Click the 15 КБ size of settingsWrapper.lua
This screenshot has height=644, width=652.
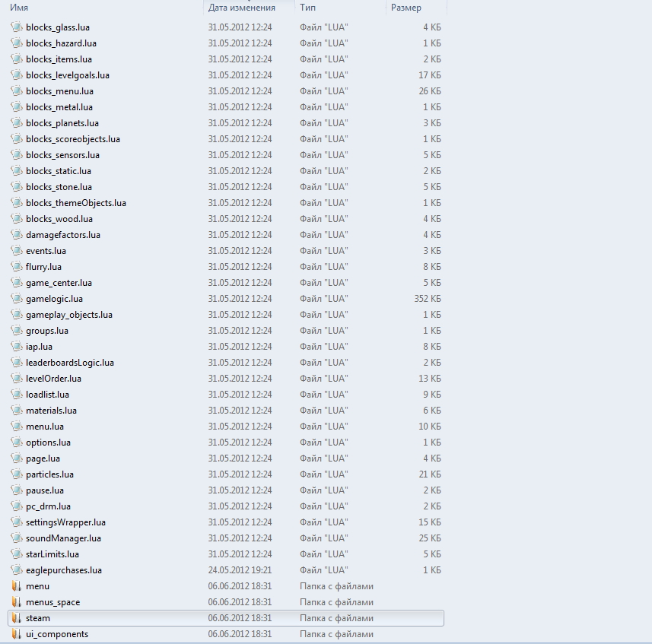[430, 522]
